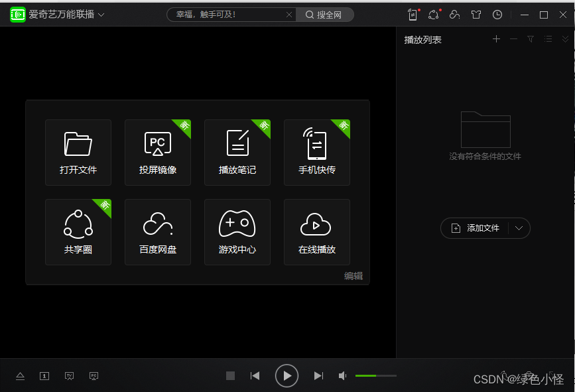Toggle the 1x size mode icon
The image size is (575, 392).
pyautogui.click(x=44, y=376)
